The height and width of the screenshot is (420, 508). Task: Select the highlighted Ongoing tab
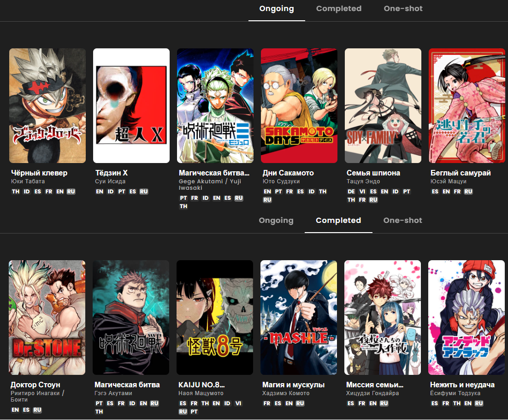(x=276, y=9)
